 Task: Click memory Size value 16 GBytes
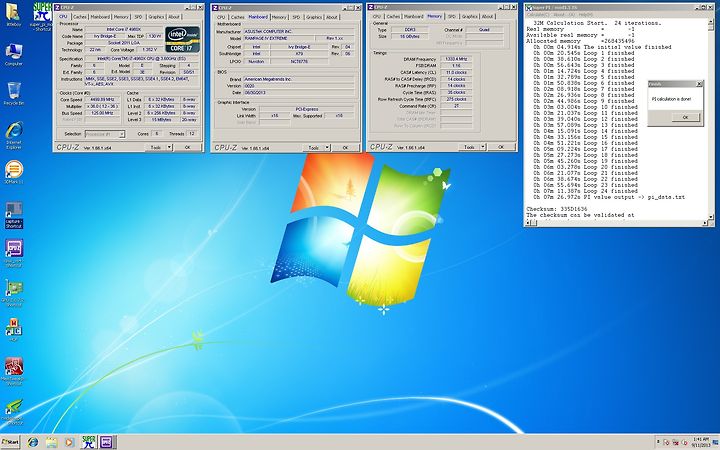(x=410, y=36)
